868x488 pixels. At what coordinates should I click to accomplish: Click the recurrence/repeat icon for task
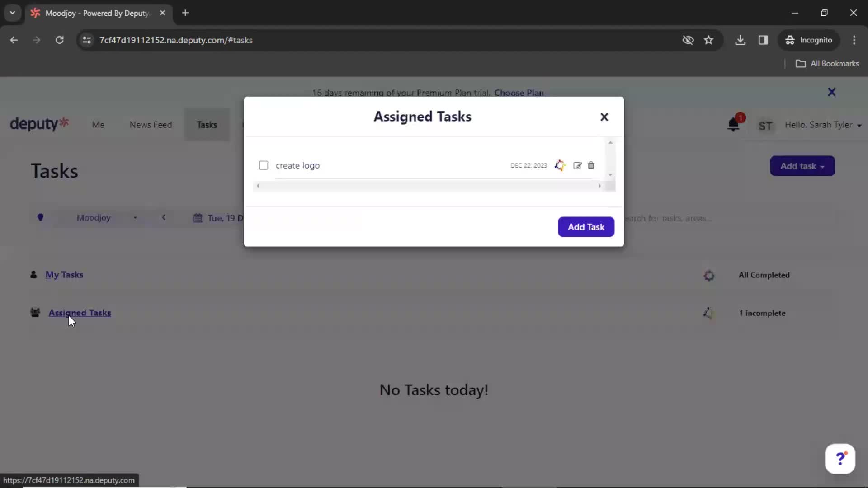[559, 165]
